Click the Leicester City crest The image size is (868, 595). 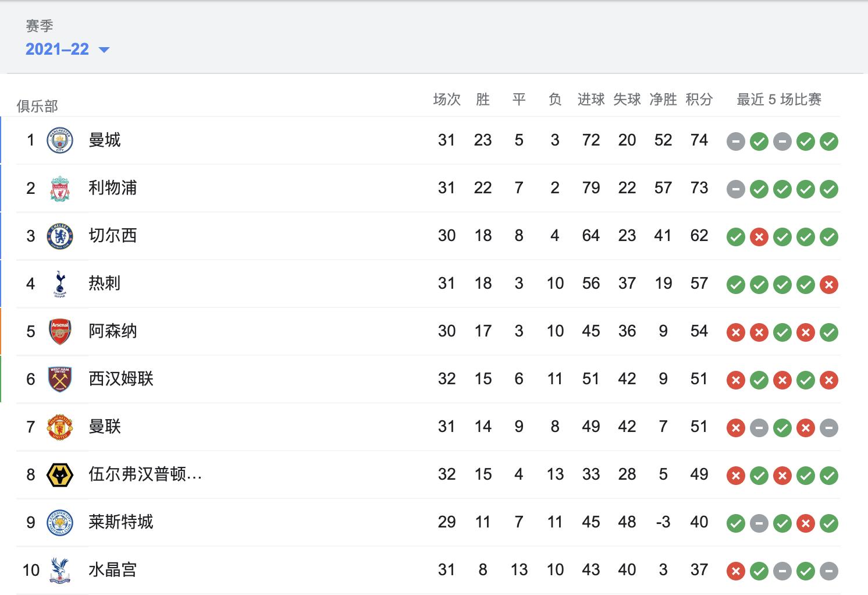coord(60,522)
